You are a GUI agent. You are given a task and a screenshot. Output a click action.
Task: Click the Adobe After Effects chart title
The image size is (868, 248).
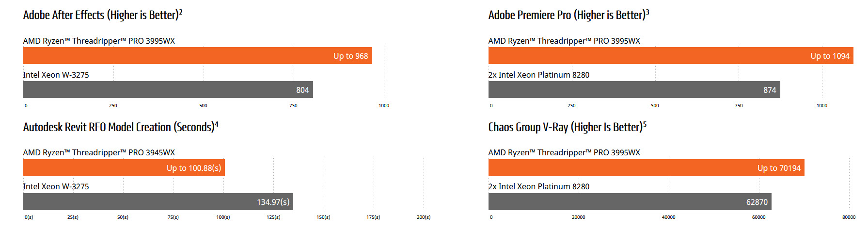point(103,15)
